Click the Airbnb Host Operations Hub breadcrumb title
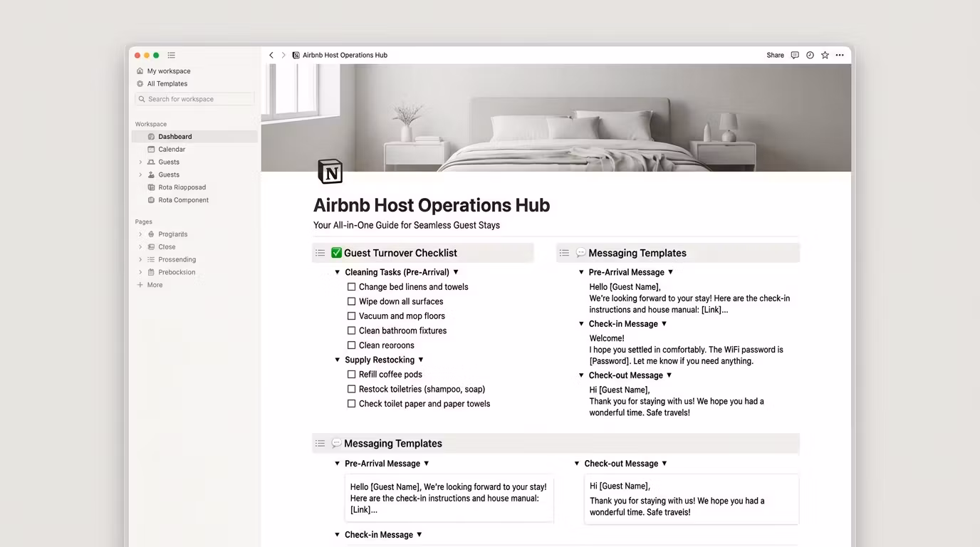980x547 pixels. pyautogui.click(x=345, y=55)
